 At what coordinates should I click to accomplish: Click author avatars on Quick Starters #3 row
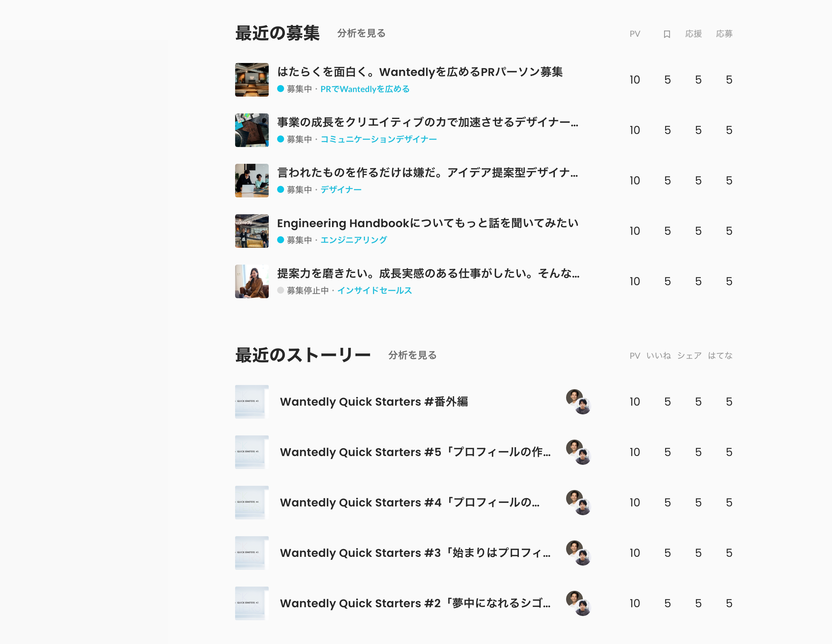[x=578, y=553]
